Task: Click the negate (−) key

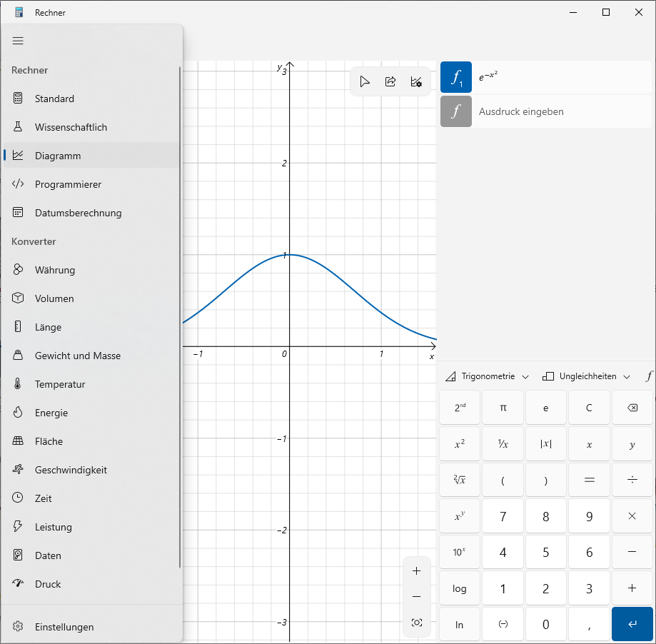Action: 503,625
